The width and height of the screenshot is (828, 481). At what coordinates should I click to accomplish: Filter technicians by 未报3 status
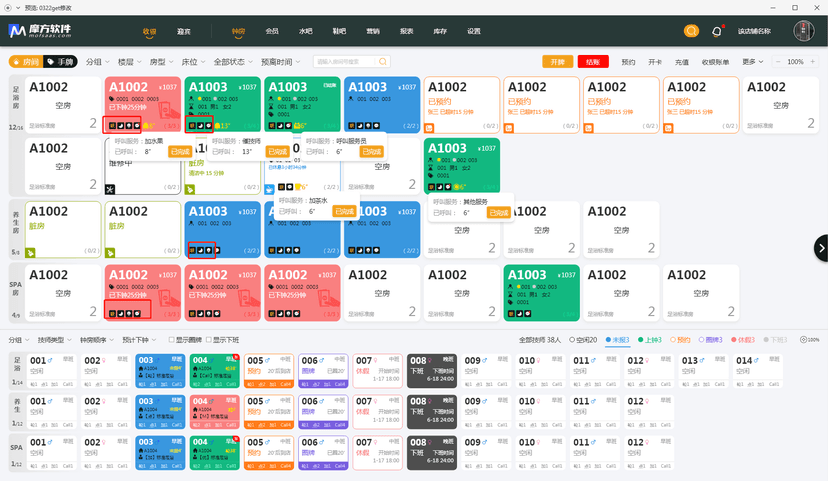(617, 339)
